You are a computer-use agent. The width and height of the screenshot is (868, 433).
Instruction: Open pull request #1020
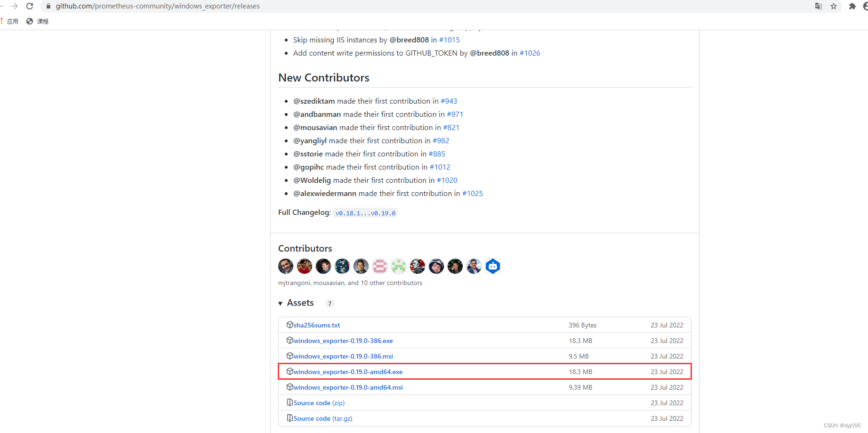click(447, 180)
